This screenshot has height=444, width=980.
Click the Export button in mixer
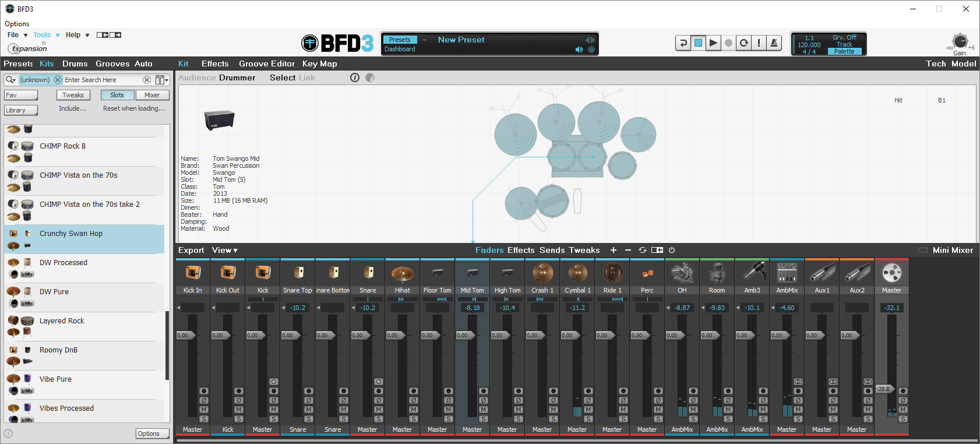click(191, 250)
